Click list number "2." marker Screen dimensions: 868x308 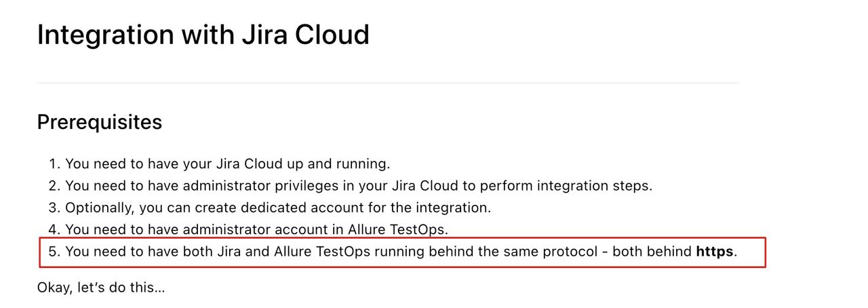click(54, 185)
